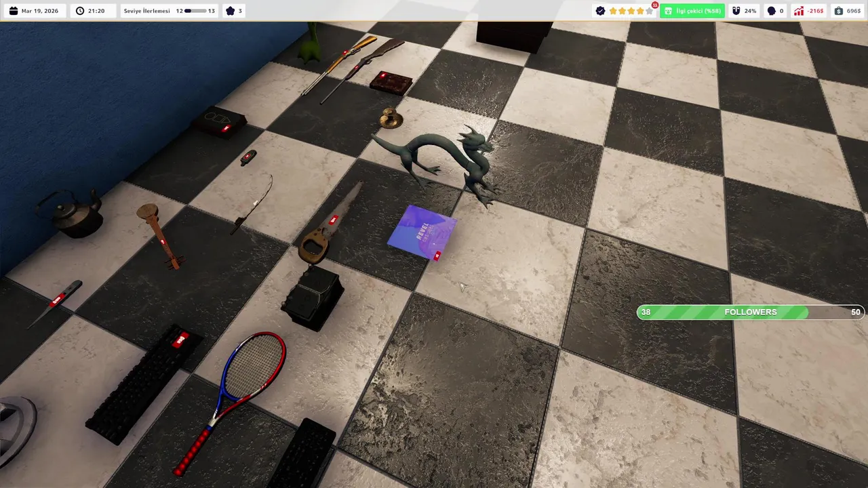Select the small USB stick on the floor
The width and height of the screenshot is (868, 488).
(248, 157)
